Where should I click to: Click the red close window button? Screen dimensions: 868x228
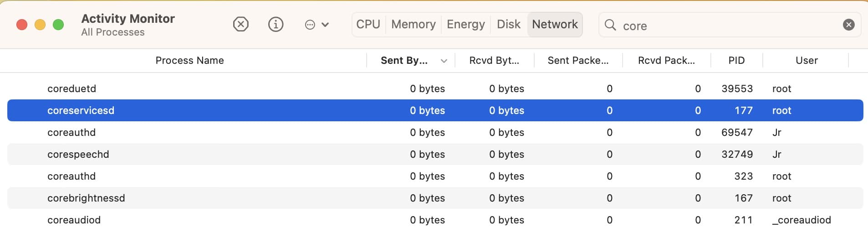[22, 25]
